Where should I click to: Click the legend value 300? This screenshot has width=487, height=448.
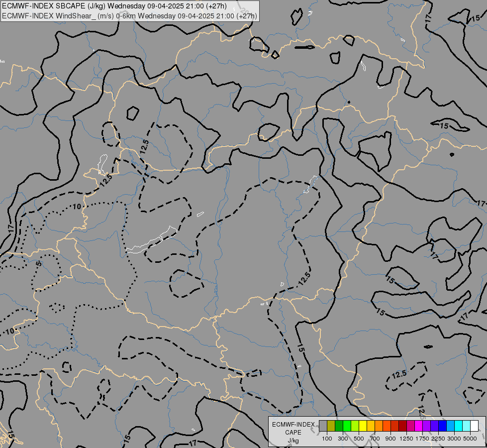point(343,439)
